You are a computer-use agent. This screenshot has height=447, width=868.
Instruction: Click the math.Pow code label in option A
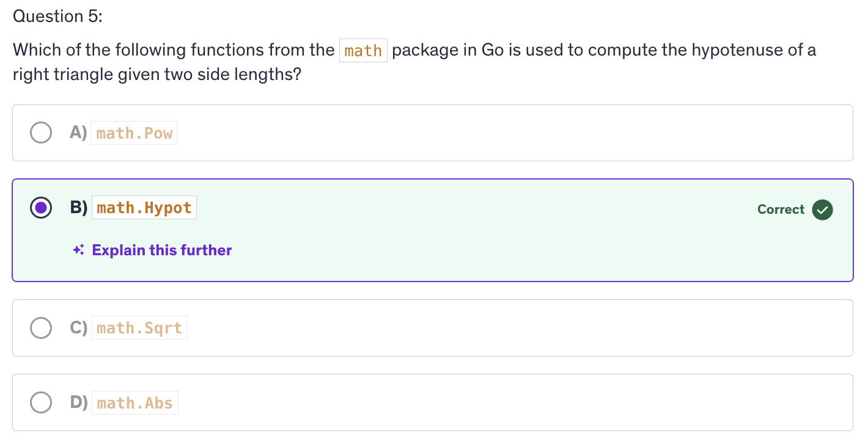[134, 133]
